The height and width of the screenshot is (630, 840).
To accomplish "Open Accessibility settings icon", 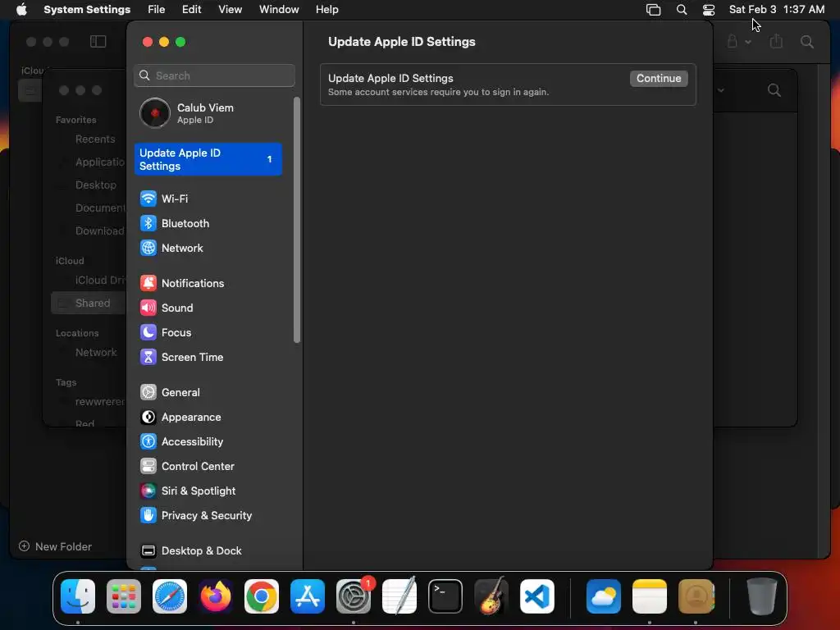I will click(x=148, y=442).
